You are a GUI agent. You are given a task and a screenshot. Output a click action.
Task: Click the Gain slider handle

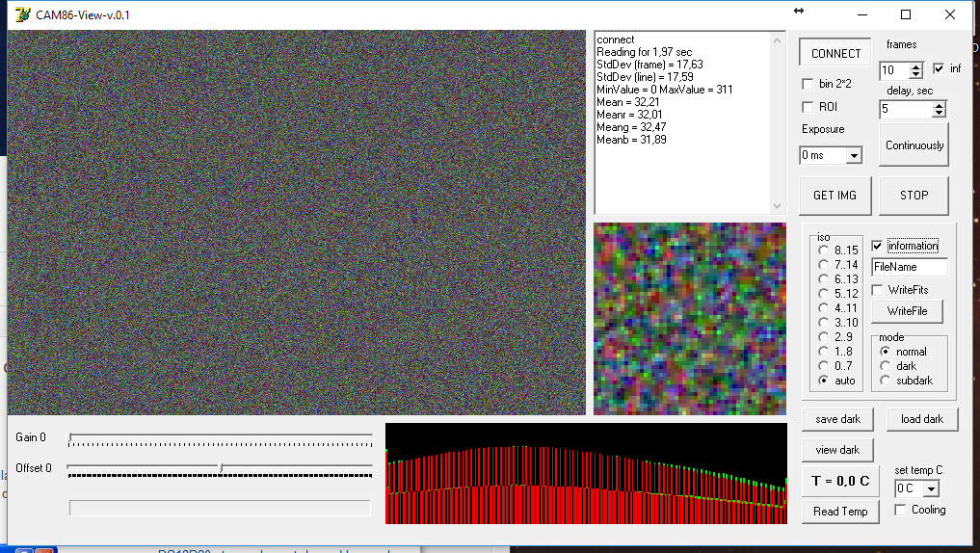tap(70, 437)
